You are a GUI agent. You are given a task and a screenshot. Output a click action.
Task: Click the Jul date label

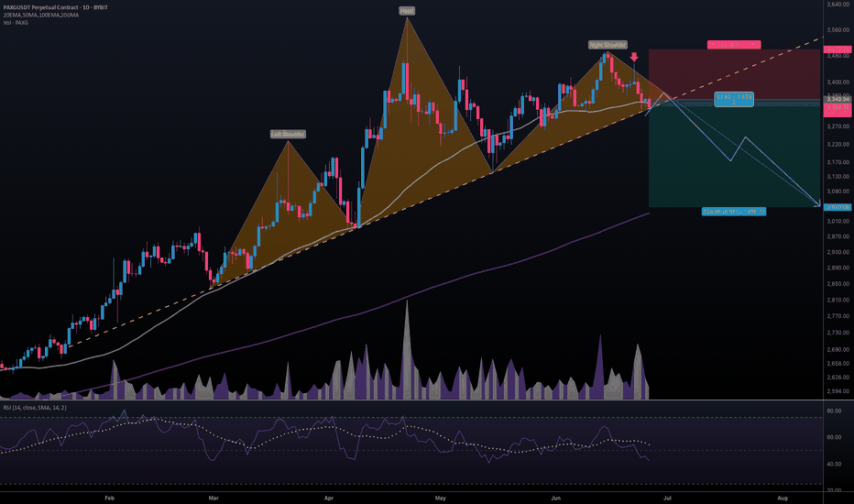[x=668, y=498]
